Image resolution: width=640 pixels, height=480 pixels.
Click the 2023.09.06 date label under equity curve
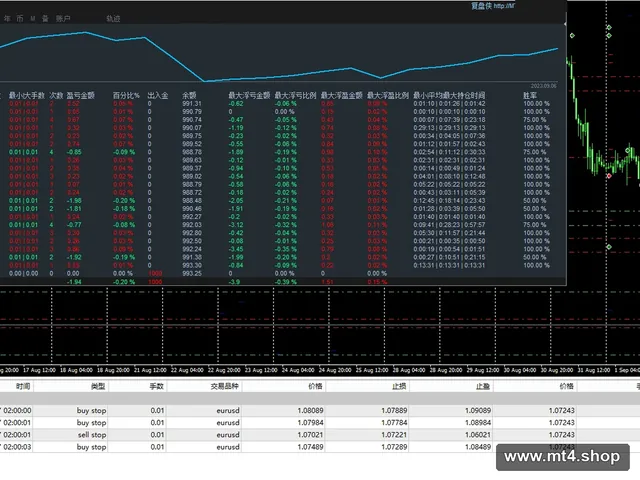coord(543,86)
